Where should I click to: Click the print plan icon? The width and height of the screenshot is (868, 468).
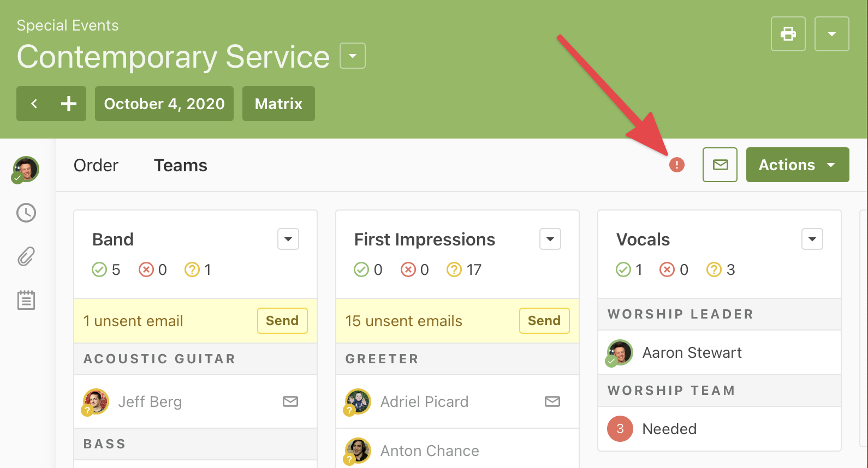(788, 34)
